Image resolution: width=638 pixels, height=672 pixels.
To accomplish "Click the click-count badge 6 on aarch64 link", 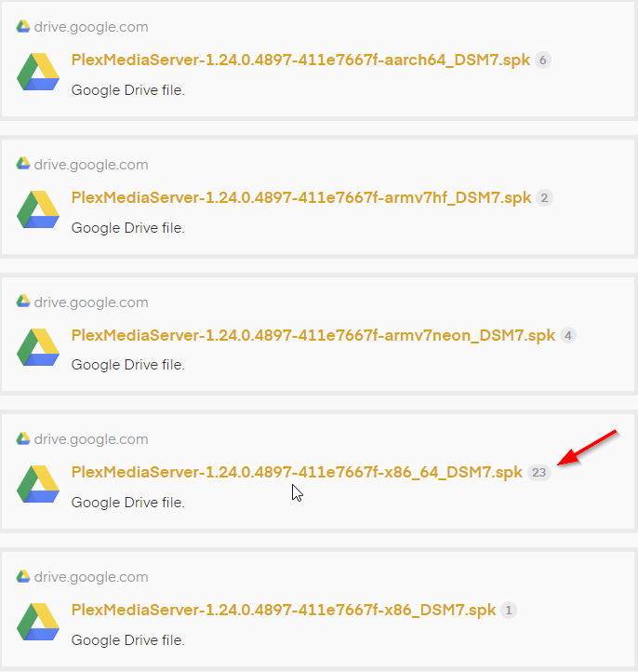I will pos(543,60).
